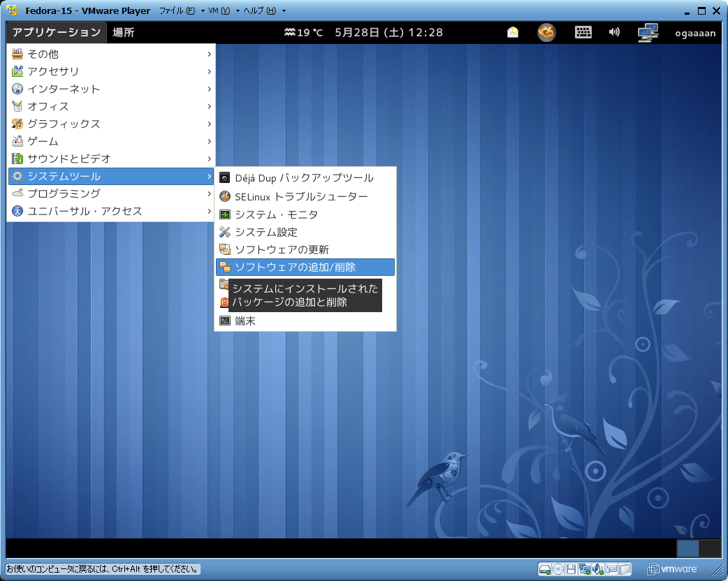Click the VMware floppy drive status icon

(x=572, y=569)
